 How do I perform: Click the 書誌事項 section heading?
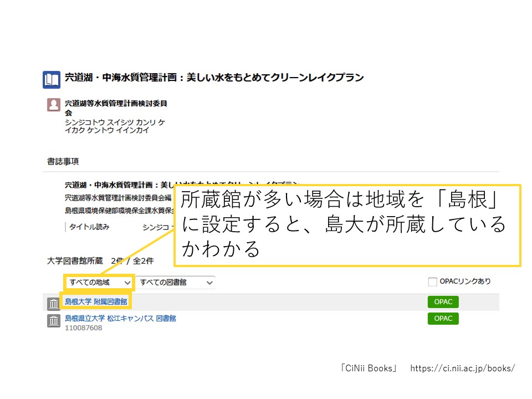pyautogui.click(x=63, y=161)
